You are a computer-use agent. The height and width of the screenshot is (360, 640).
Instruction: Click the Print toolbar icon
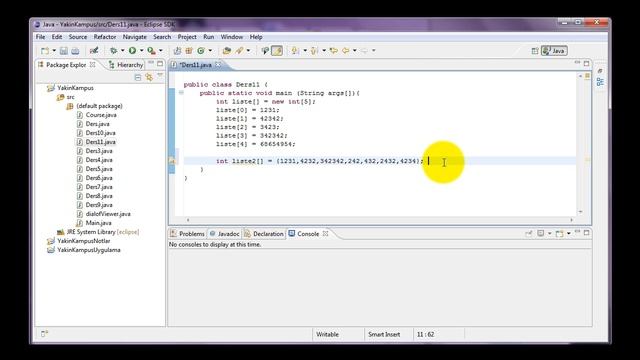coord(75,51)
